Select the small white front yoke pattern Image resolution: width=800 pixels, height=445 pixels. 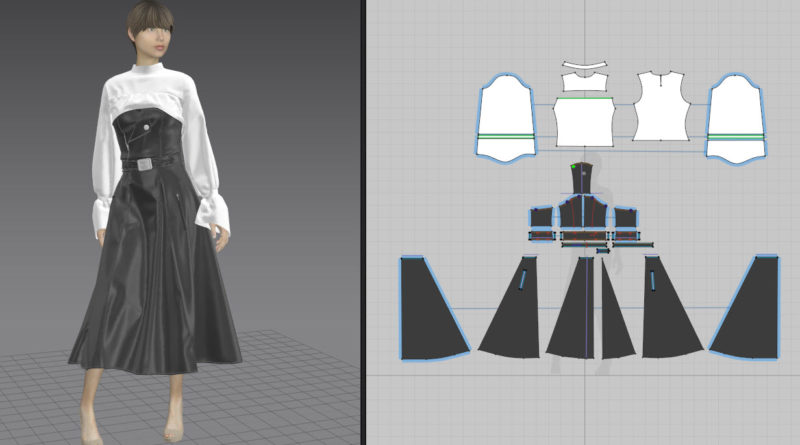pyautogui.click(x=585, y=82)
